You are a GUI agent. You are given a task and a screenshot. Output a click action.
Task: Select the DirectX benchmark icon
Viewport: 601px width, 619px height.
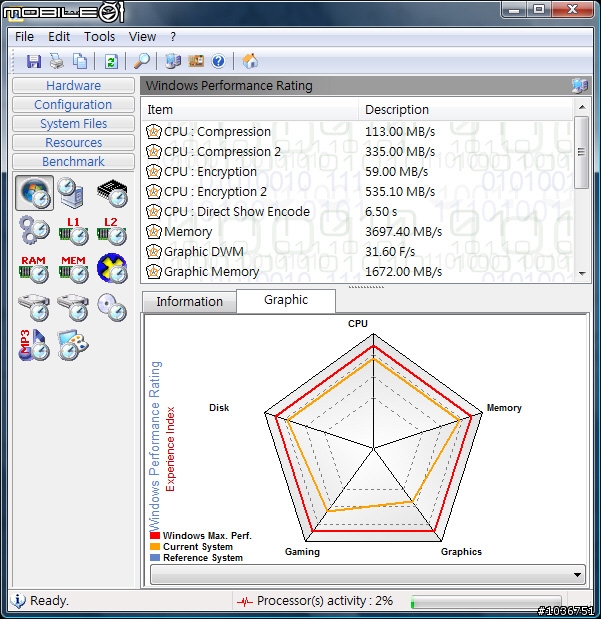tap(112, 268)
